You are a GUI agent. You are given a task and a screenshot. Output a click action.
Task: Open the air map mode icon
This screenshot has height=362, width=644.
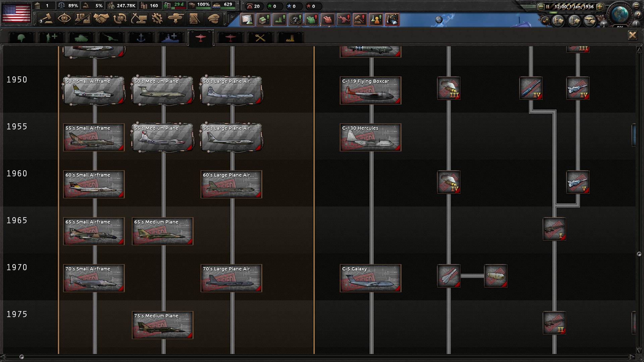589,21
